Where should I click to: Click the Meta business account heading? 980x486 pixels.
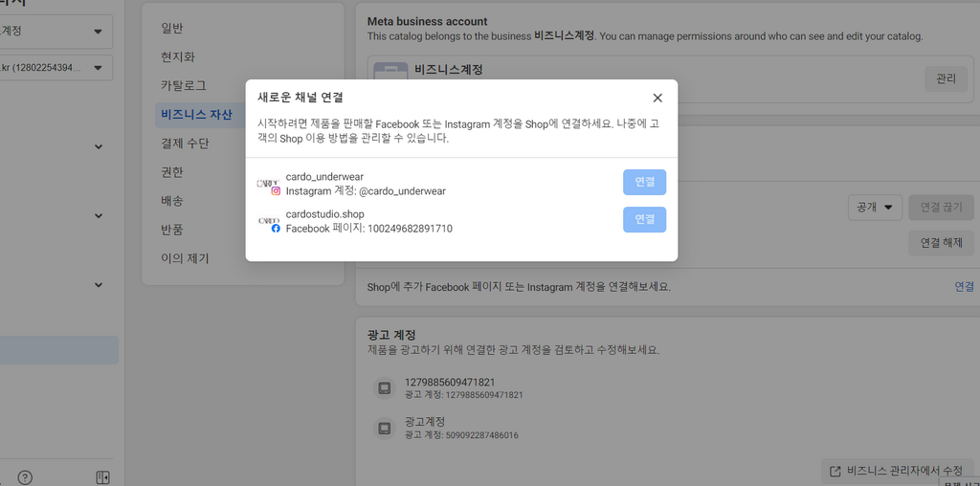[x=428, y=21]
